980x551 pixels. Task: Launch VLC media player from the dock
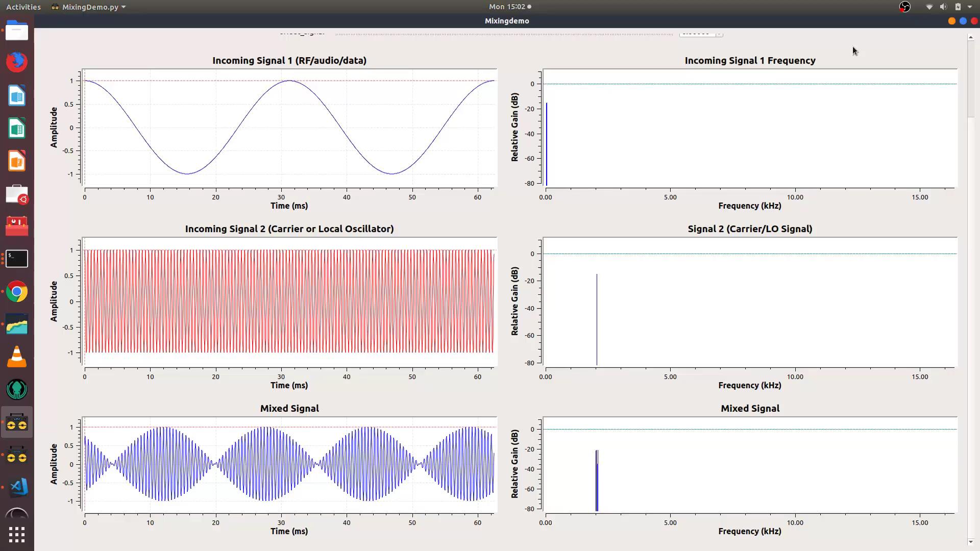coord(17,357)
